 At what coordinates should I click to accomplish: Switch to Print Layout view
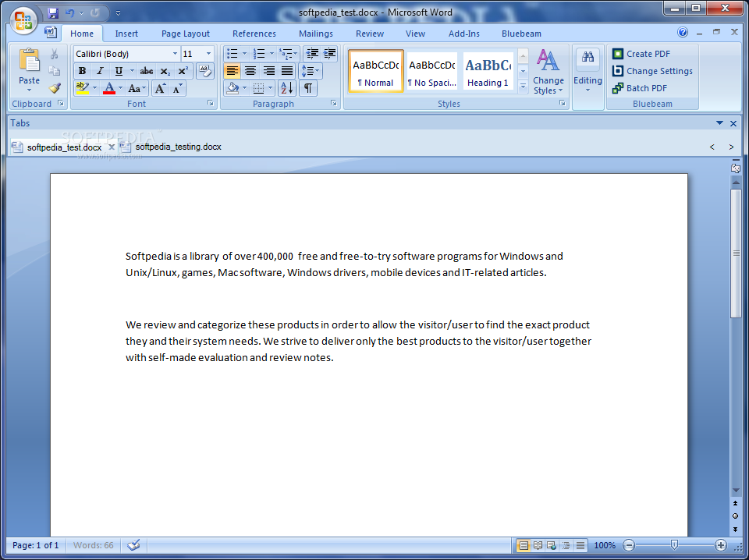point(523,545)
